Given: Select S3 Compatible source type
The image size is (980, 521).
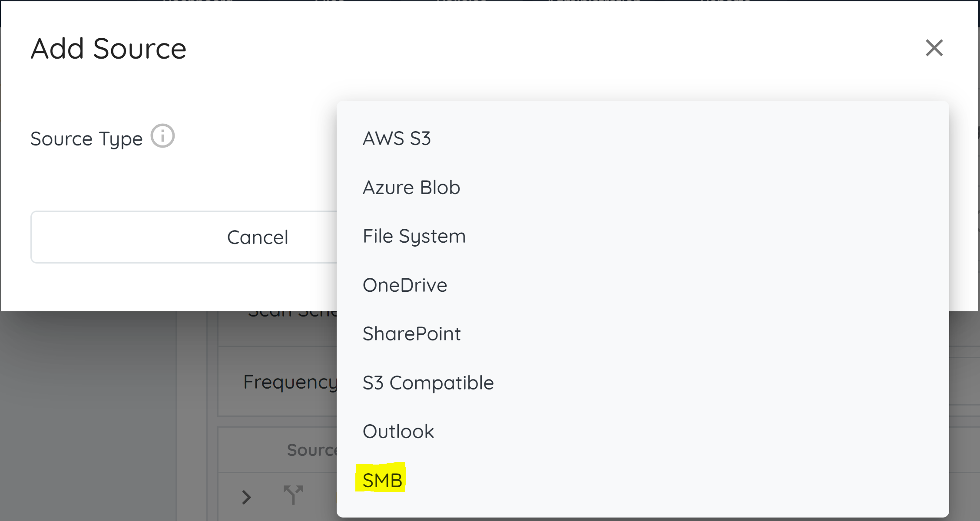Looking at the screenshot, I should click(x=428, y=383).
